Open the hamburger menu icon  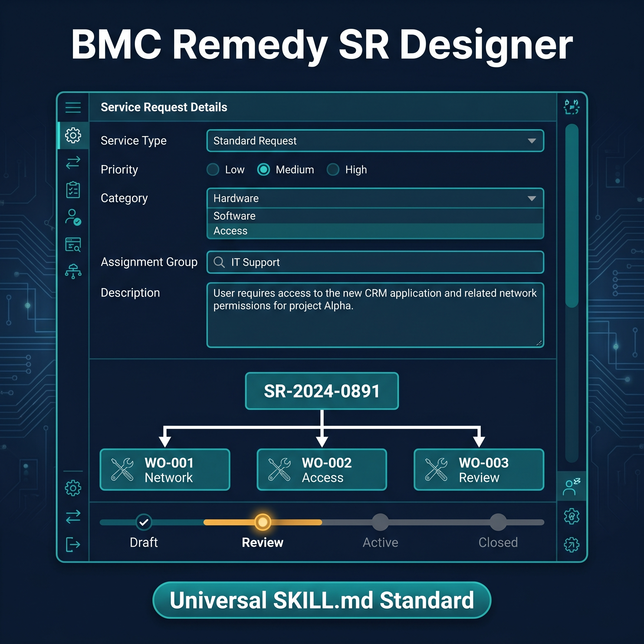coord(73,107)
